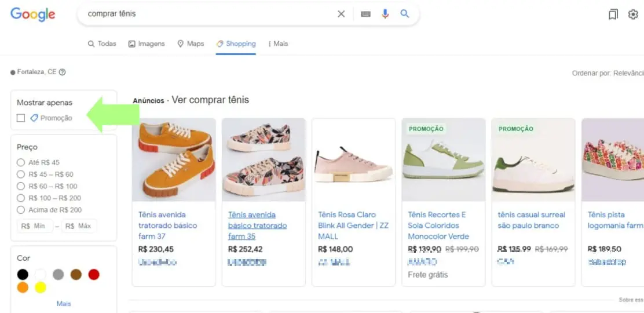Open the settings gear icon

[633, 14]
